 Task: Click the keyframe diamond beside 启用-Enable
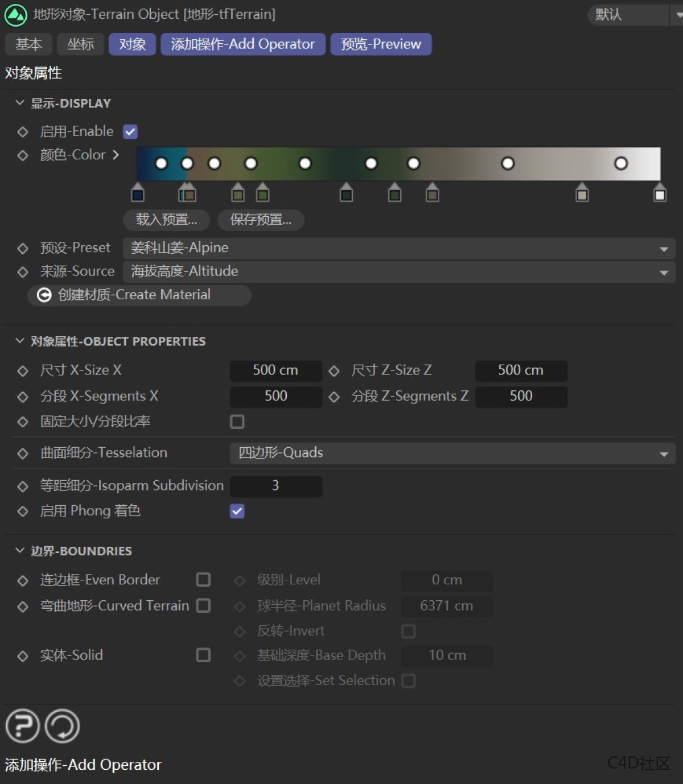click(23, 131)
